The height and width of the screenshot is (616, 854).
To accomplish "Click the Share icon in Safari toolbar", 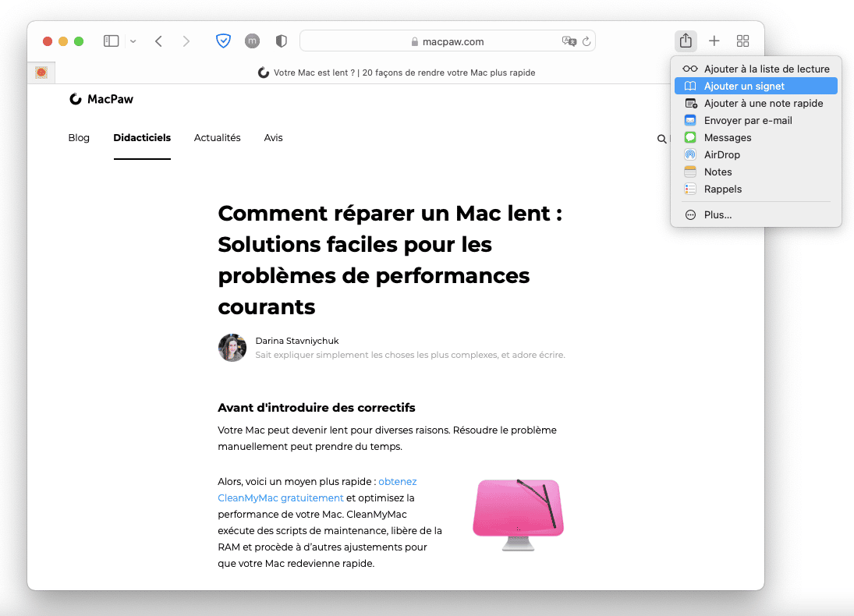I will [686, 41].
